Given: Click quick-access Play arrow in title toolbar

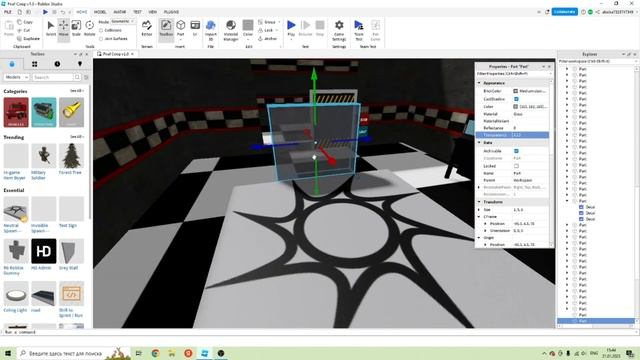Looking at the screenshot, I should pos(45,12).
